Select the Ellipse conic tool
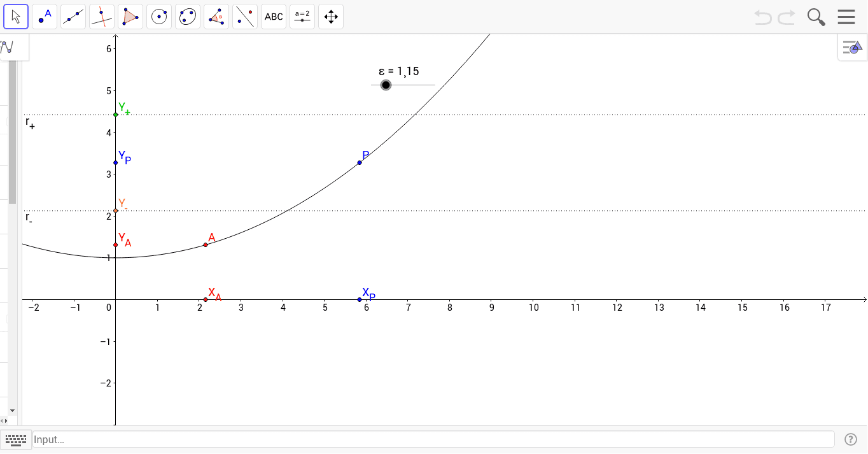The width and height of the screenshot is (868, 454). 188,17
